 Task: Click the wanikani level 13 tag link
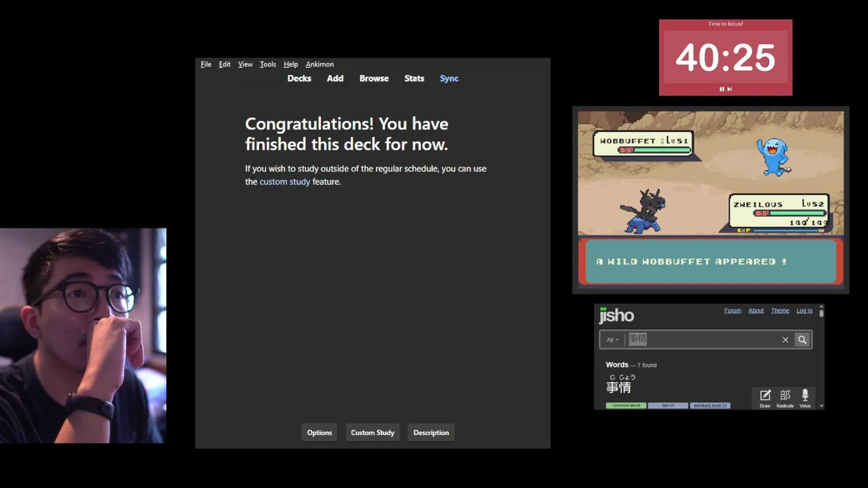710,405
